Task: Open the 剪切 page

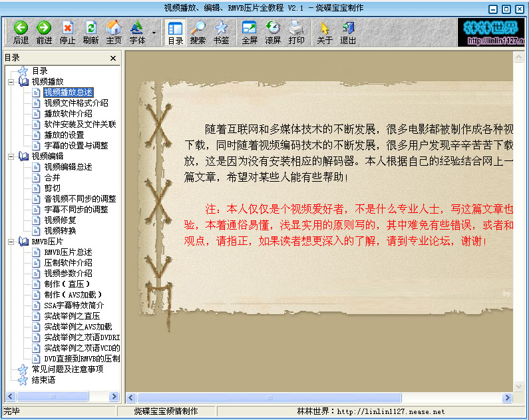Action: 52,188
